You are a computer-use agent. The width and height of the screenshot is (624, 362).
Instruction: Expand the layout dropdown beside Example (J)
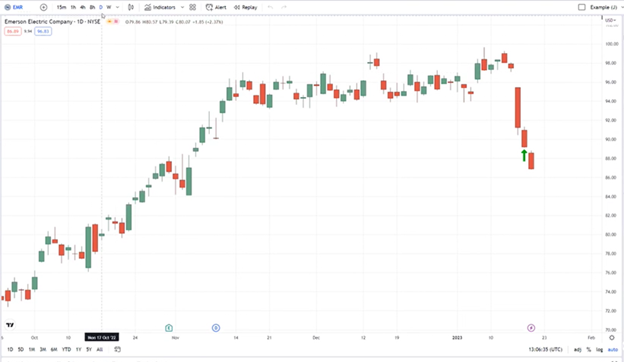[622, 7]
